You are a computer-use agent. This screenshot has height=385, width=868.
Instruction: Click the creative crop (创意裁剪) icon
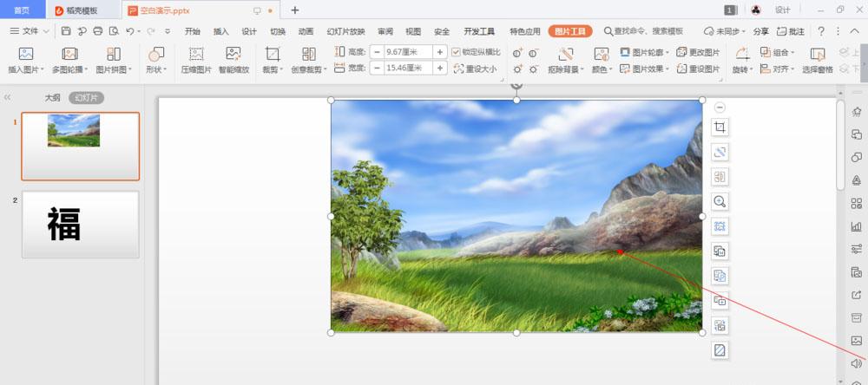tap(309, 54)
